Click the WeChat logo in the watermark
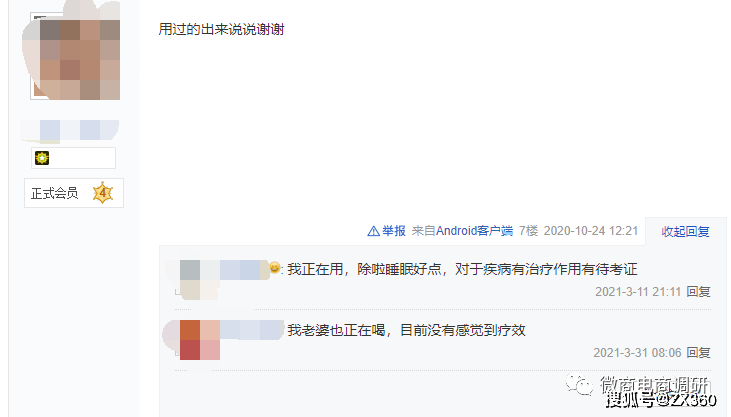This screenshot has height=417, width=731. coord(579,384)
